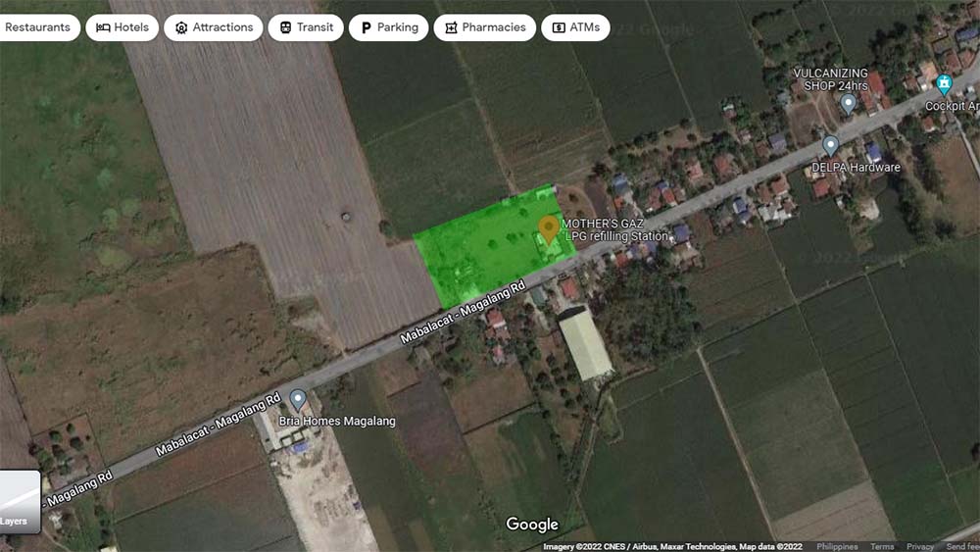Select the Restaurants category chip
Image resolution: width=980 pixels, height=552 pixels.
(39, 27)
